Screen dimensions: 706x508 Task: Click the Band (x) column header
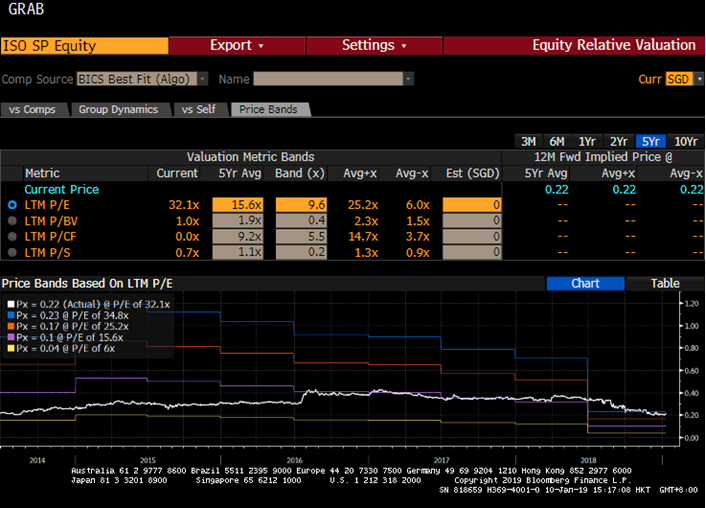(x=300, y=173)
